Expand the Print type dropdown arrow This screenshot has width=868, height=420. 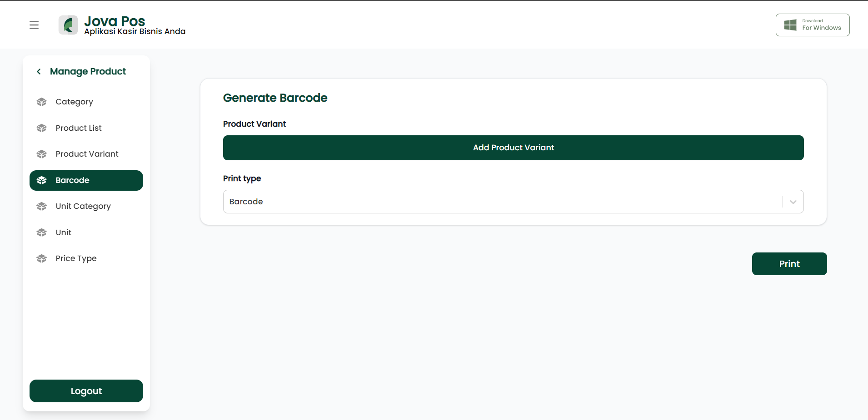coord(793,202)
